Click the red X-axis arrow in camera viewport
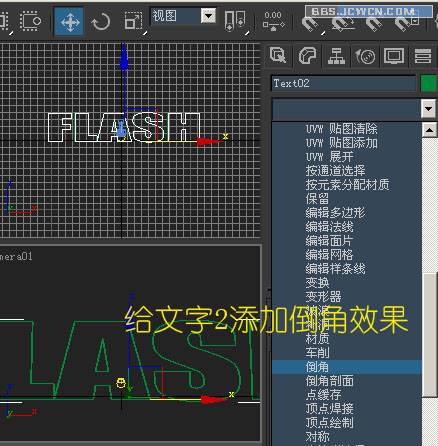438x446 pixels. [x=213, y=399]
